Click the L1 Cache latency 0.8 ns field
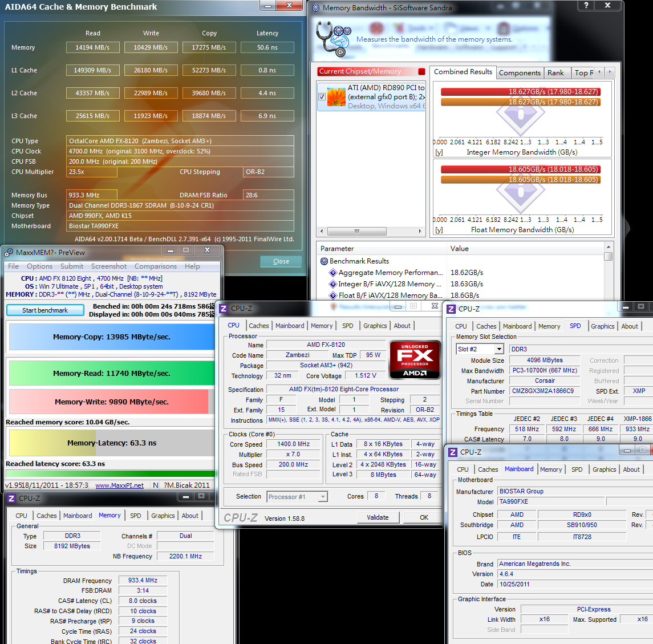This screenshot has height=644, width=653. [267, 70]
